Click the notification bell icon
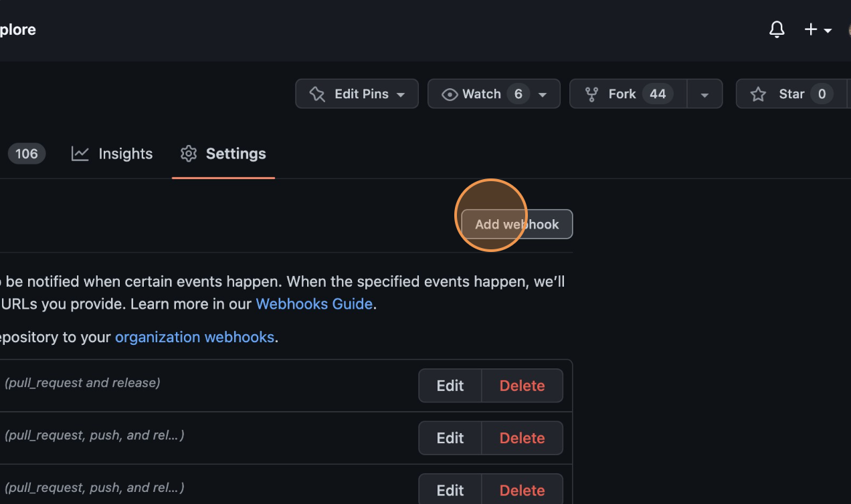 click(x=776, y=29)
